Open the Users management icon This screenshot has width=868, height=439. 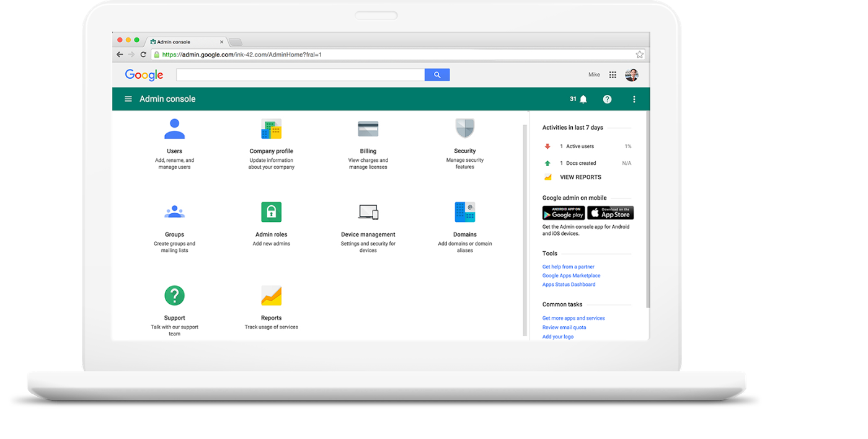(174, 129)
